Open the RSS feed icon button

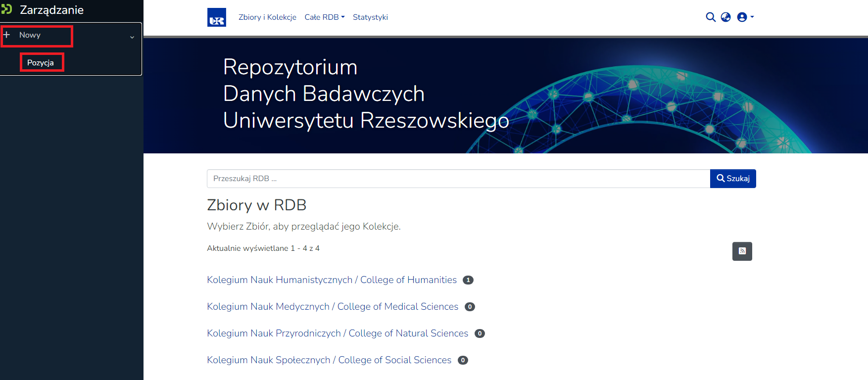[742, 251]
